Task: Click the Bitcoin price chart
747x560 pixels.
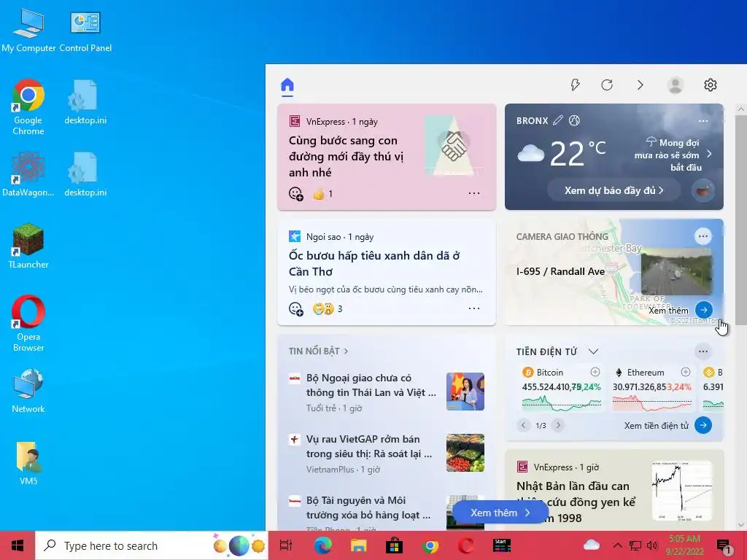Action: tap(561, 403)
